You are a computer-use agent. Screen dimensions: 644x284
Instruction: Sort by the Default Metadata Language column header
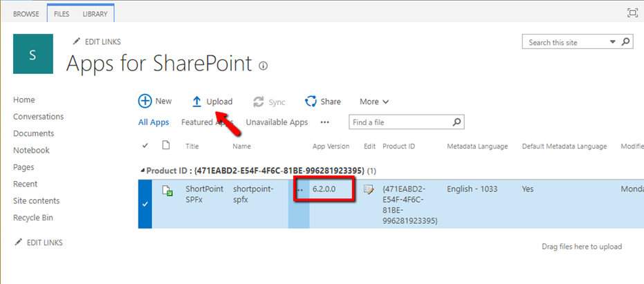[x=564, y=146]
